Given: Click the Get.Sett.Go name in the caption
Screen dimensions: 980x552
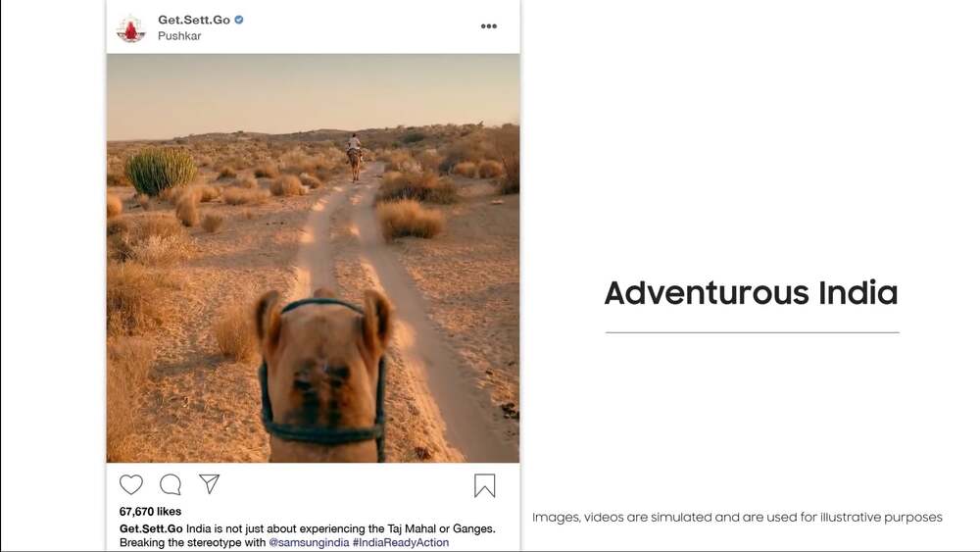Looking at the screenshot, I should pyautogui.click(x=151, y=528).
